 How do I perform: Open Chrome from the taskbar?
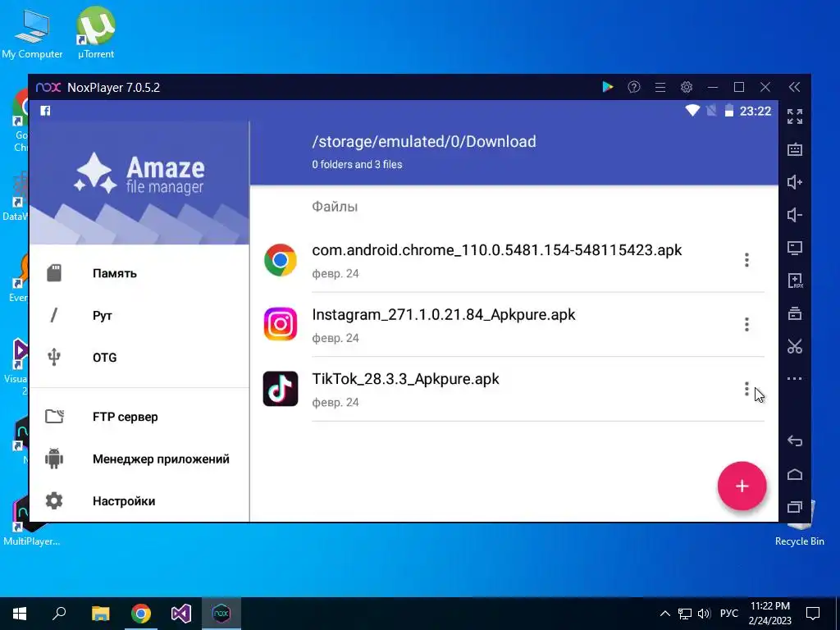(x=141, y=614)
